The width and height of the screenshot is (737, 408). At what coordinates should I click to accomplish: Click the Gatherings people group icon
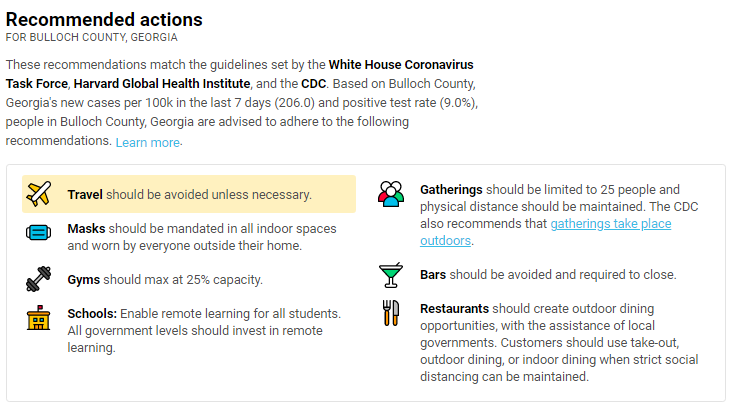391,194
